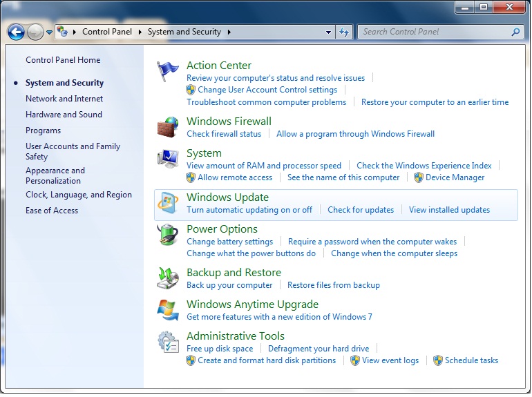Open Ease of Access category

point(52,211)
